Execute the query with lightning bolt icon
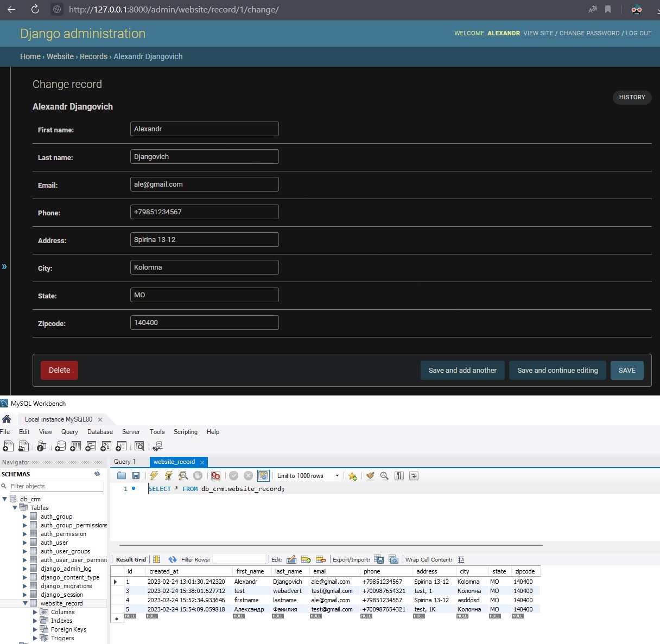 [x=154, y=476]
